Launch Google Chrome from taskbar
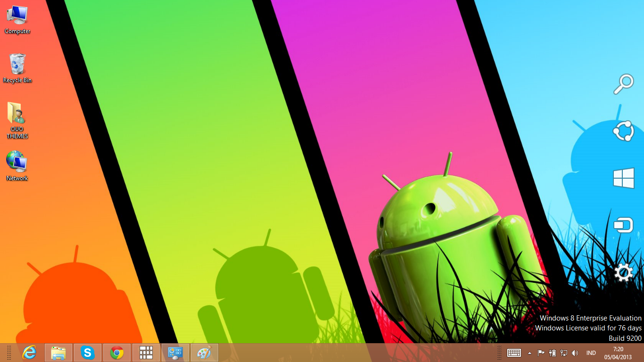 click(x=117, y=353)
